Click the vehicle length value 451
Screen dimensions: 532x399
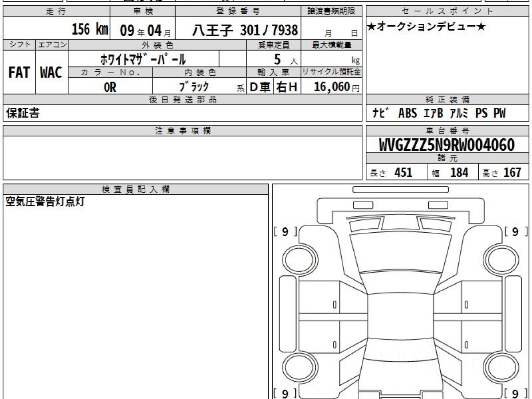pyautogui.click(x=403, y=172)
